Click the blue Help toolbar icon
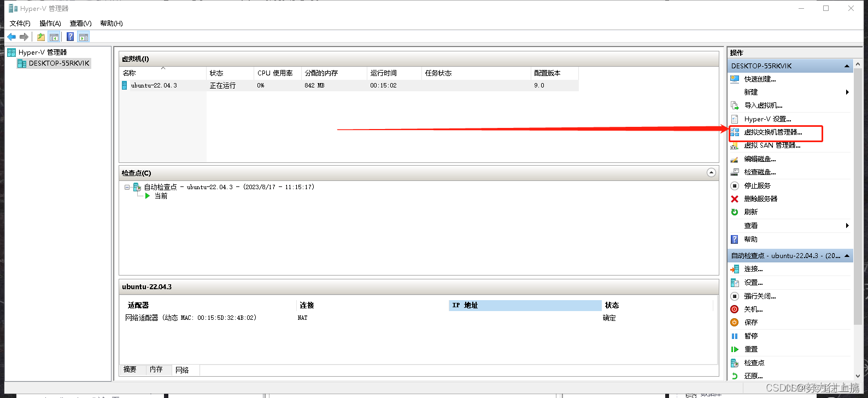 click(71, 37)
